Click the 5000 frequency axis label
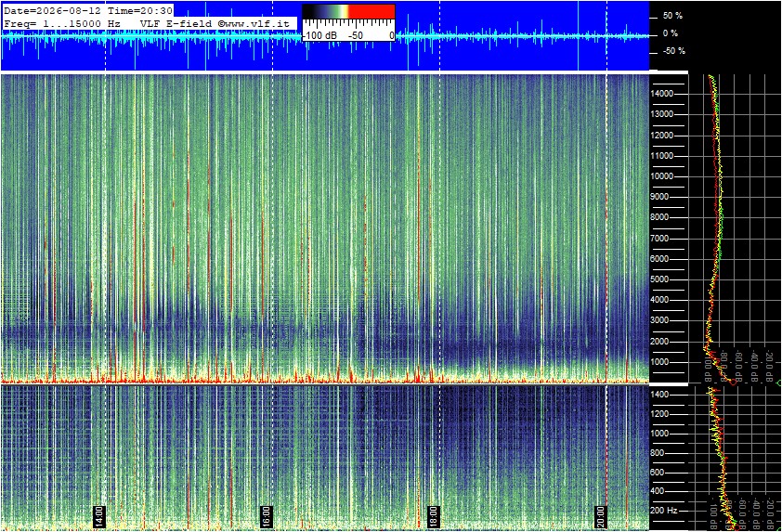Screen dimensions: 782x532 coord(659,279)
